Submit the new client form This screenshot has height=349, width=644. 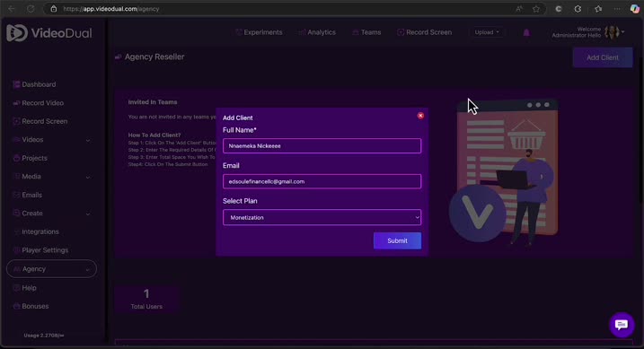coord(397,240)
